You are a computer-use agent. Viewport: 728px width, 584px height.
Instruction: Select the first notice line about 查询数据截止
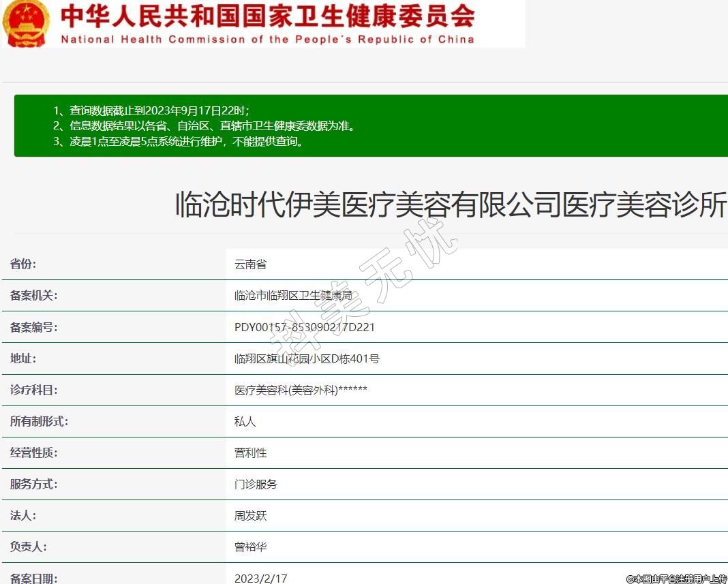coord(151,110)
